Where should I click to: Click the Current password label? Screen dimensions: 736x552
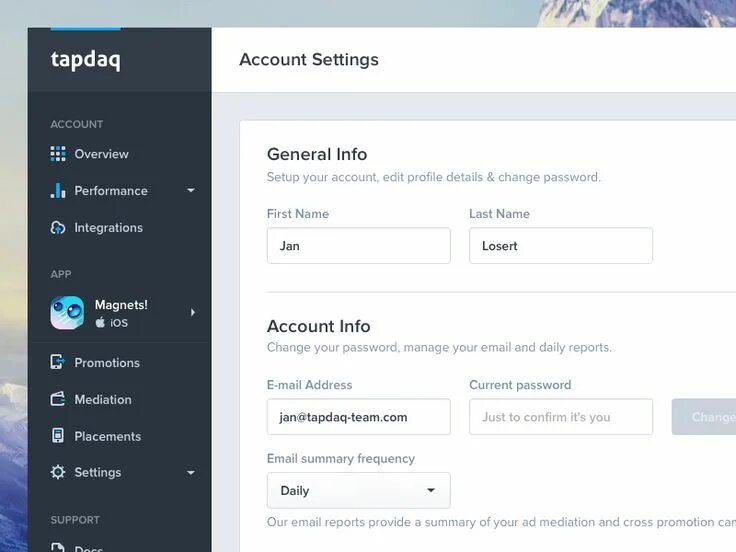[x=520, y=385]
